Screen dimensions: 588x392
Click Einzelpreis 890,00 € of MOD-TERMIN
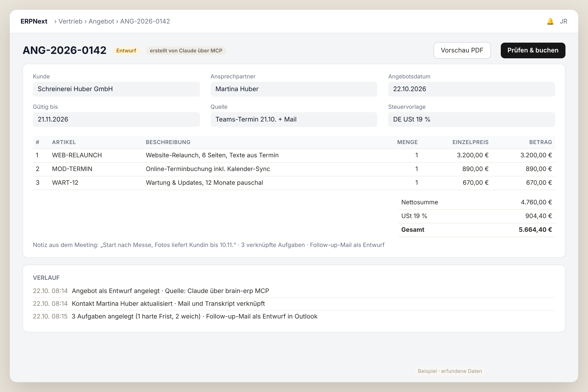pos(475,169)
